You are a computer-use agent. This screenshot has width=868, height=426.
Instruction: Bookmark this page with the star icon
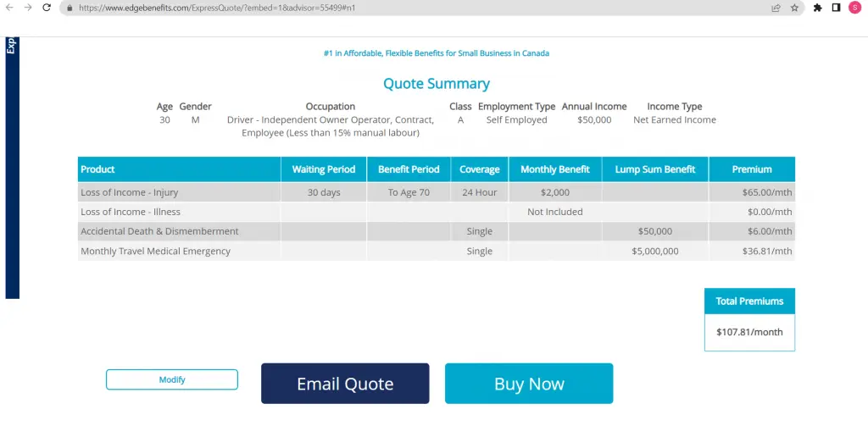point(794,8)
